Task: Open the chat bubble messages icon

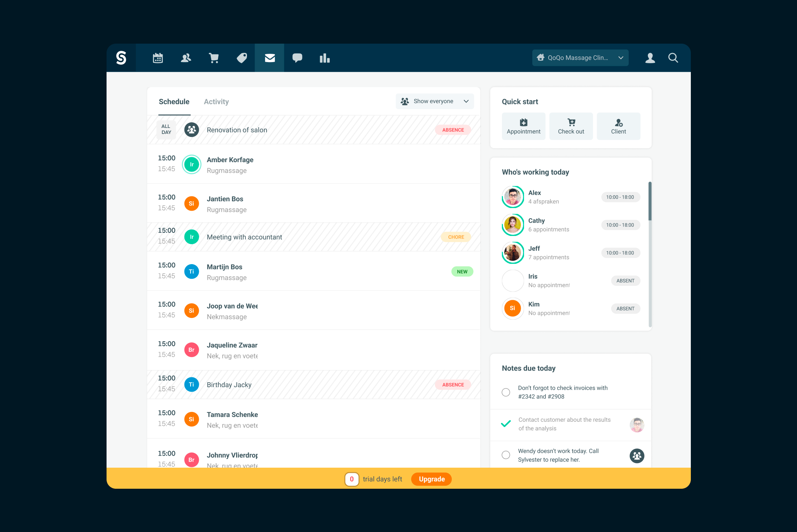Action: [x=297, y=58]
